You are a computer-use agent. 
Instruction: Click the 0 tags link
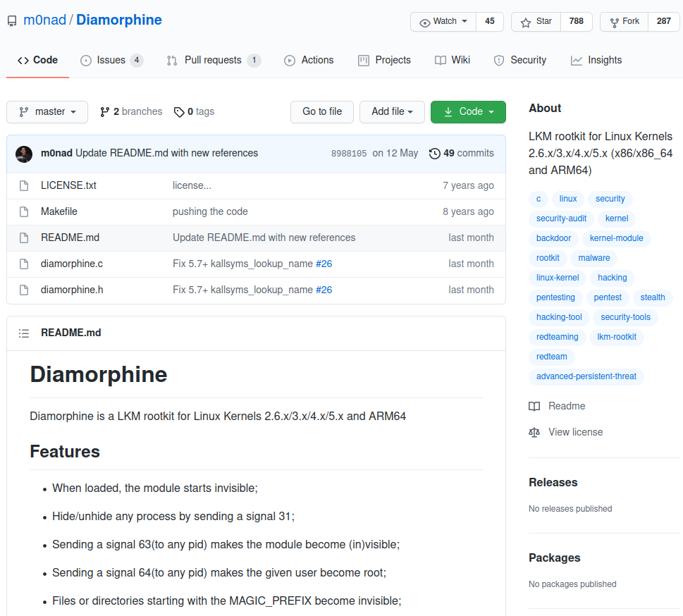(195, 112)
